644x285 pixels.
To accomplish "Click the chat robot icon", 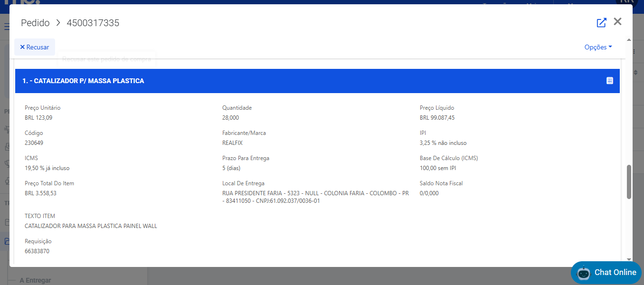I will 583,273.
